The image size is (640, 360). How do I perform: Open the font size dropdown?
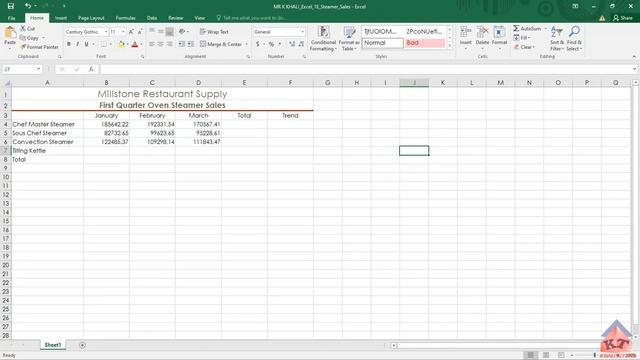(123, 31)
